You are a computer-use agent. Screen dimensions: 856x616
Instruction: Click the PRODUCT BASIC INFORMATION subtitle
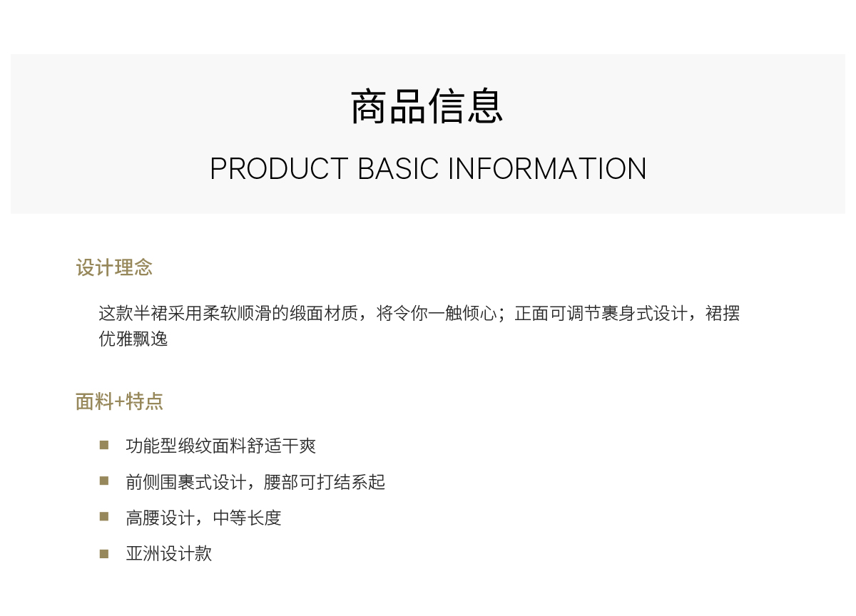pos(428,169)
